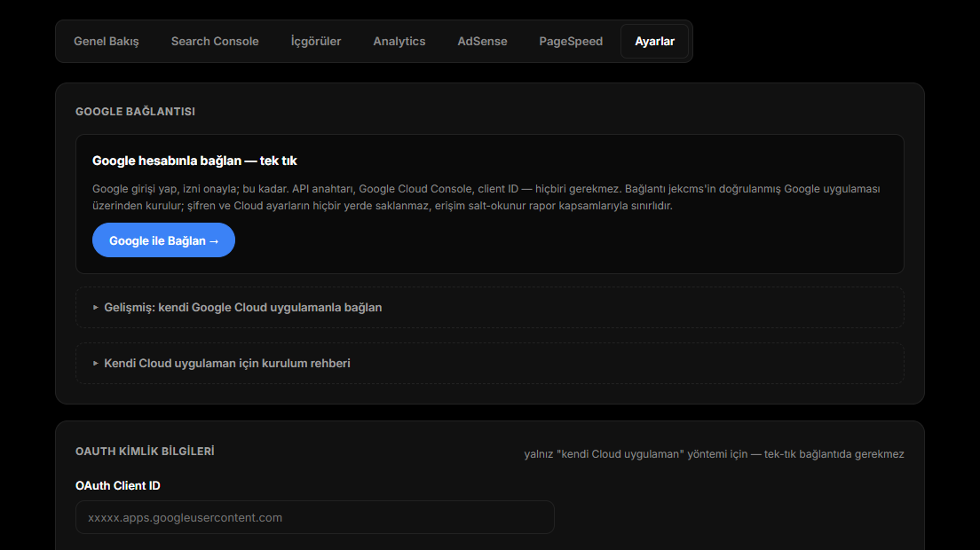
Task: Click the description starting with Google girişi yap
Action: click(x=486, y=197)
